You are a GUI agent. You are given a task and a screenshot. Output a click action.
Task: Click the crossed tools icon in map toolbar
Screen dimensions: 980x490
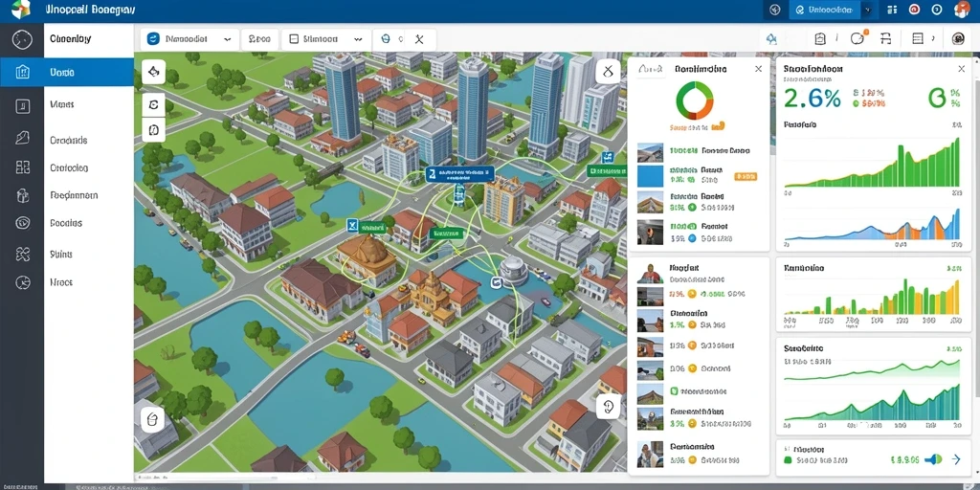pos(419,39)
